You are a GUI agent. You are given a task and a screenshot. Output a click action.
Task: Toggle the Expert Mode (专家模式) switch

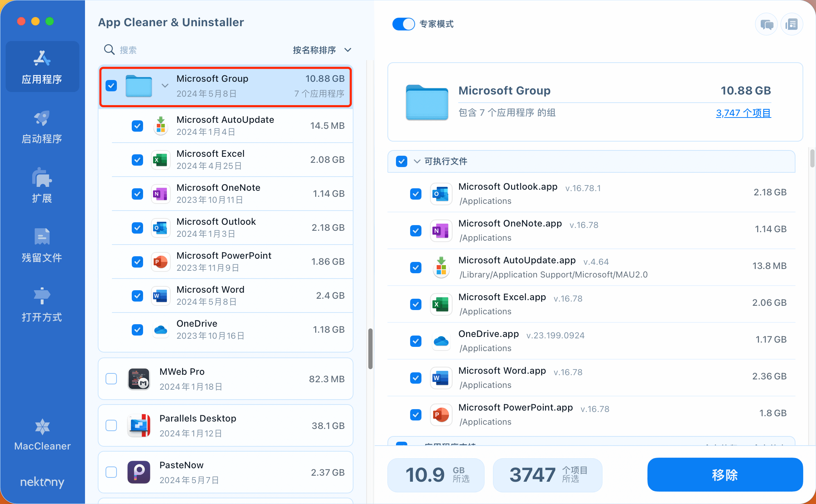coord(403,24)
